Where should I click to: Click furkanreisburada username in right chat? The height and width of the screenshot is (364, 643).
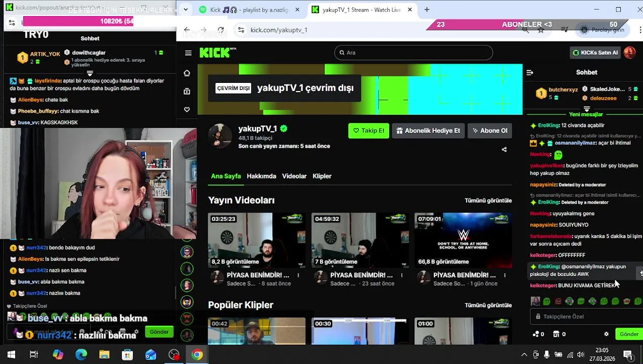pyautogui.click(x=550, y=237)
